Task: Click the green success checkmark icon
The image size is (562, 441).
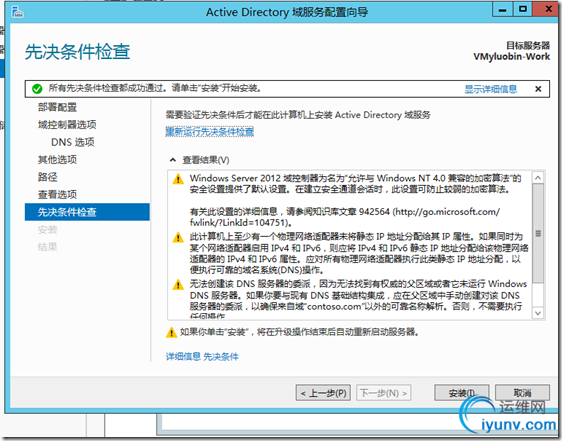Action: (x=37, y=89)
